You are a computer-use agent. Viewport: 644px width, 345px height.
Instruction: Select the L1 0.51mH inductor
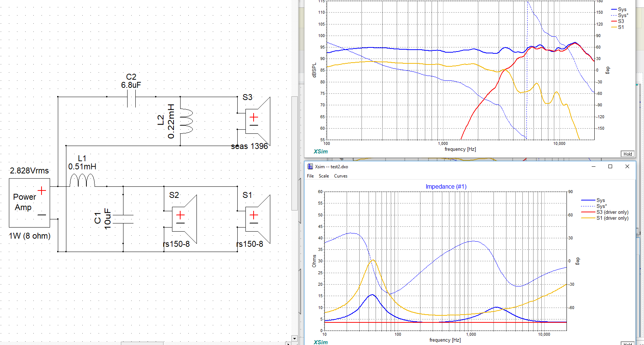82,180
